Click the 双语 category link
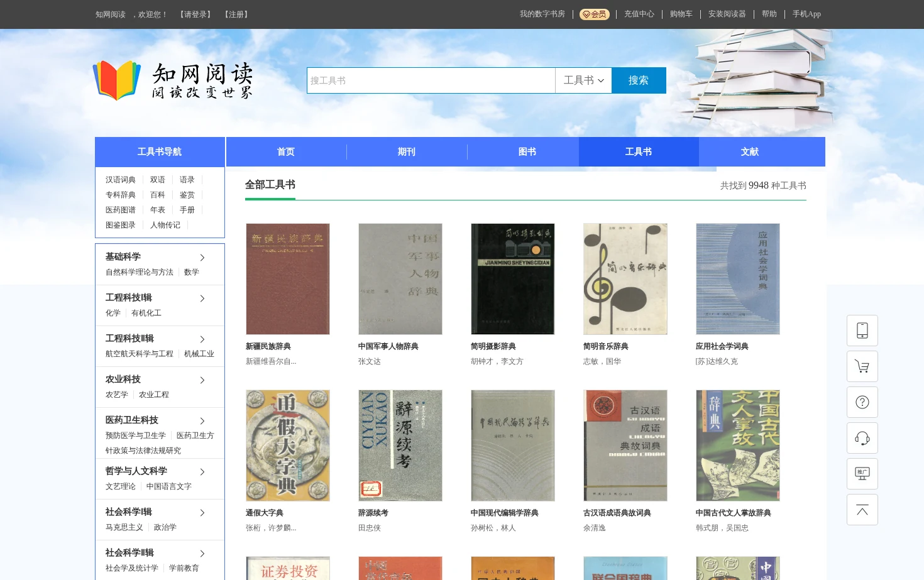This screenshot has width=924, height=580. pos(158,180)
